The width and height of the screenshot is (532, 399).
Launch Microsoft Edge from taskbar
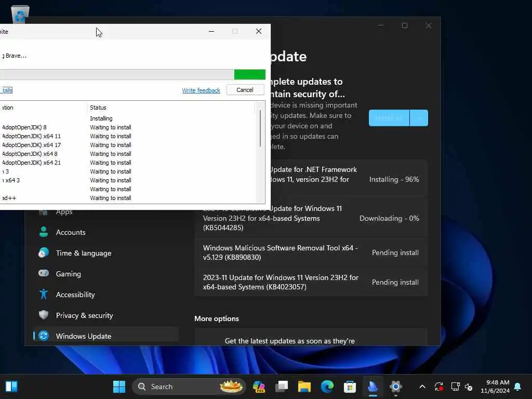[327, 387]
